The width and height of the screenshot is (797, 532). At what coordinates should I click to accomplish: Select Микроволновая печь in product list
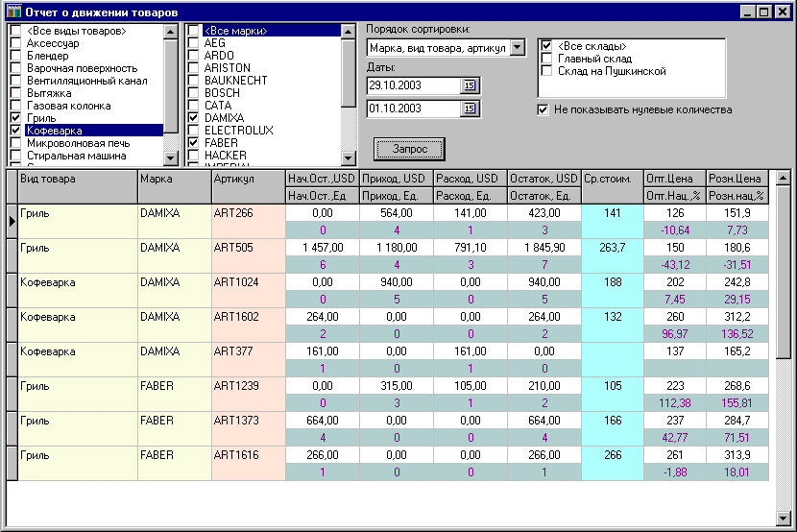tap(79, 143)
